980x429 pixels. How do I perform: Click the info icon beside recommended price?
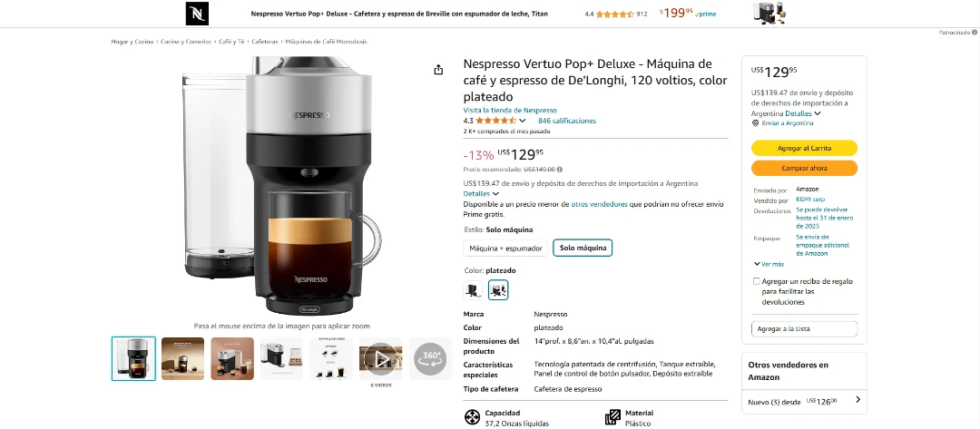(559, 169)
